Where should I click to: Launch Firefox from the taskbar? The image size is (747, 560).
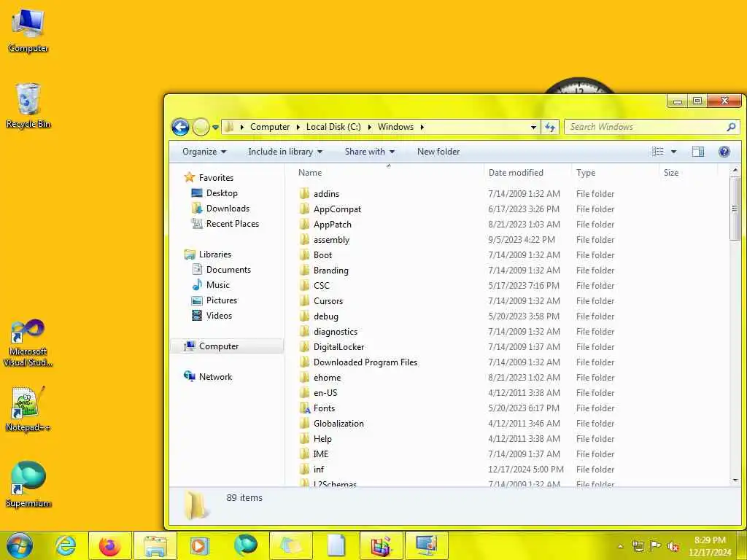click(109, 545)
